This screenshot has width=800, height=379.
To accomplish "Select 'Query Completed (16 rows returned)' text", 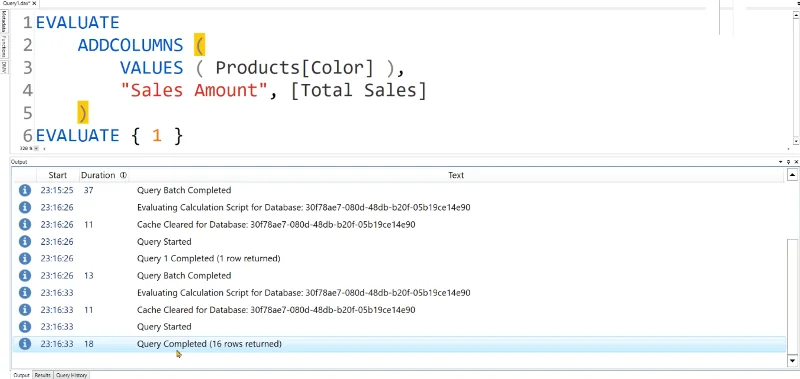I will click(x=209, y=344).
